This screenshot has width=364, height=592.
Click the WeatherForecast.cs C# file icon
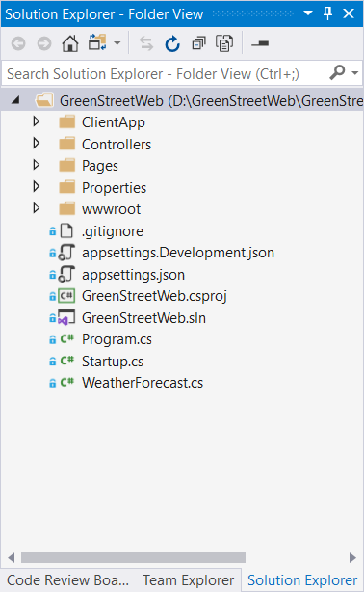tap(67, 382)
